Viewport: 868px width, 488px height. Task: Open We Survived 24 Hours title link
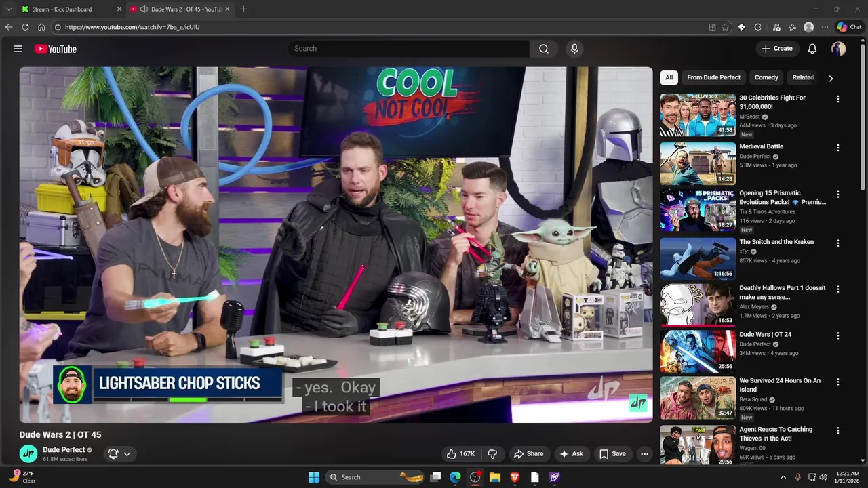tap(780, 385)
